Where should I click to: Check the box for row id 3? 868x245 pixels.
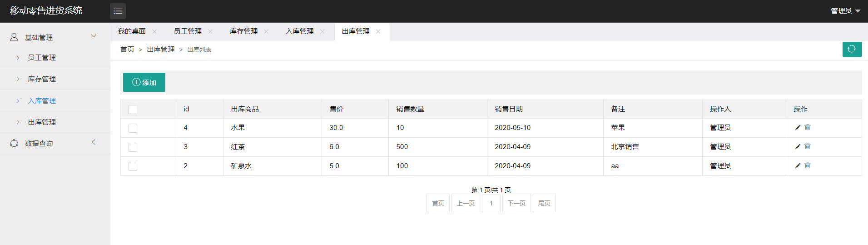(x=133, y=147)
